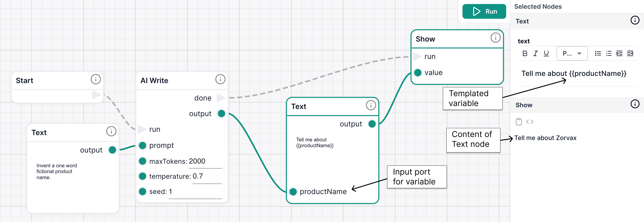Click the Show node run trigger port

tap(417, 57)
